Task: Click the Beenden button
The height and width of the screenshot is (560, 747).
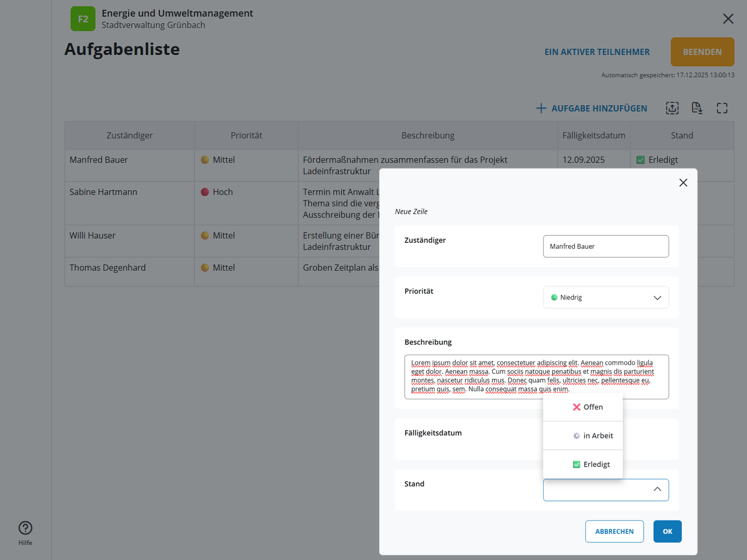Action: pyautogui.click(x=702, y=52)
